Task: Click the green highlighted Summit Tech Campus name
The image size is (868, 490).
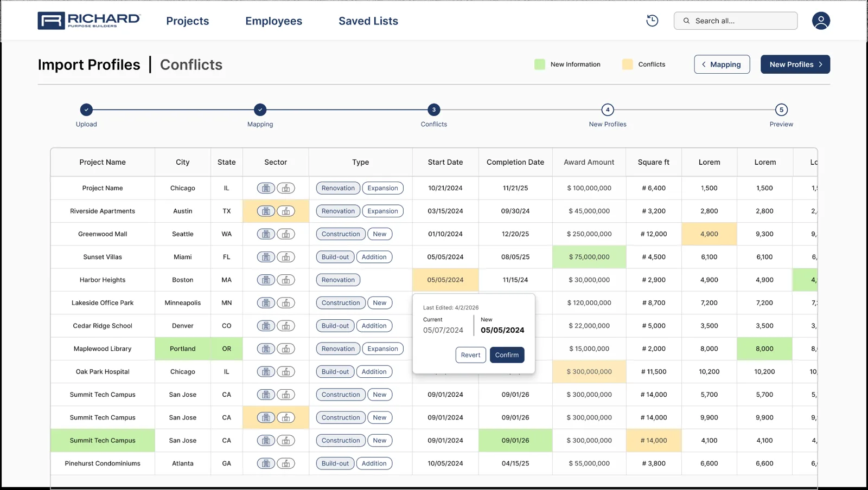Action: 103,441
